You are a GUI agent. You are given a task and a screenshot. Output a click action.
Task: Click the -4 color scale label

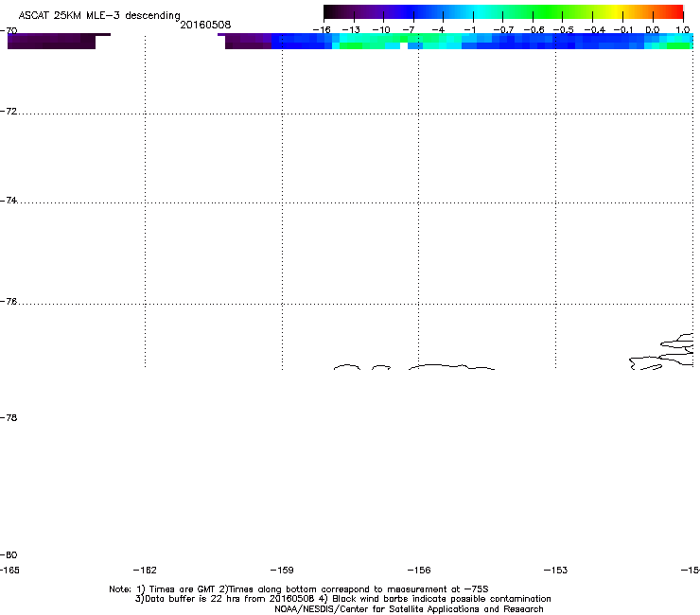[438, 30]
